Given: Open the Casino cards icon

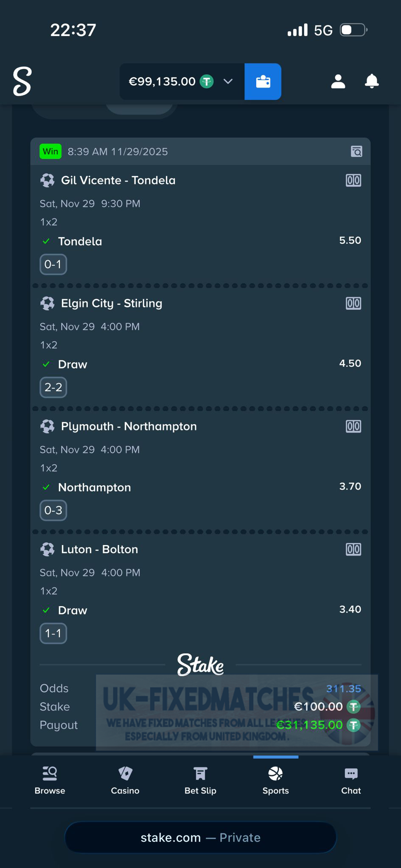Looking at the screenshot, I should coord(125,772).
